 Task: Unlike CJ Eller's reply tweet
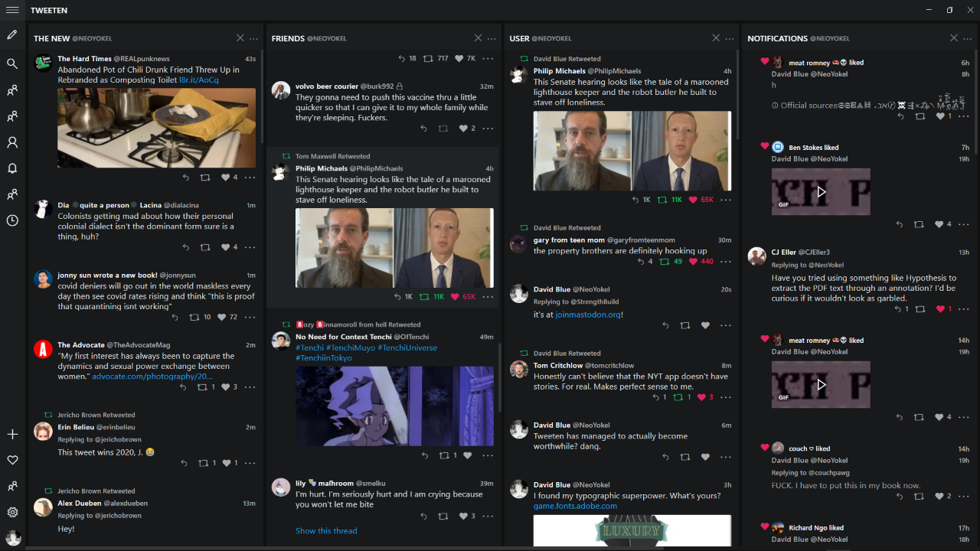(941, 309)
